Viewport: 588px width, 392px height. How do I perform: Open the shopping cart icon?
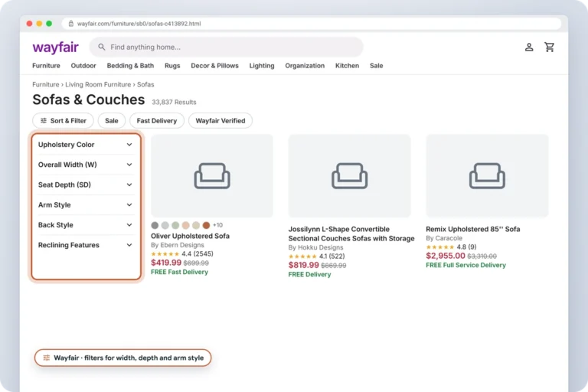coord(550,47)
